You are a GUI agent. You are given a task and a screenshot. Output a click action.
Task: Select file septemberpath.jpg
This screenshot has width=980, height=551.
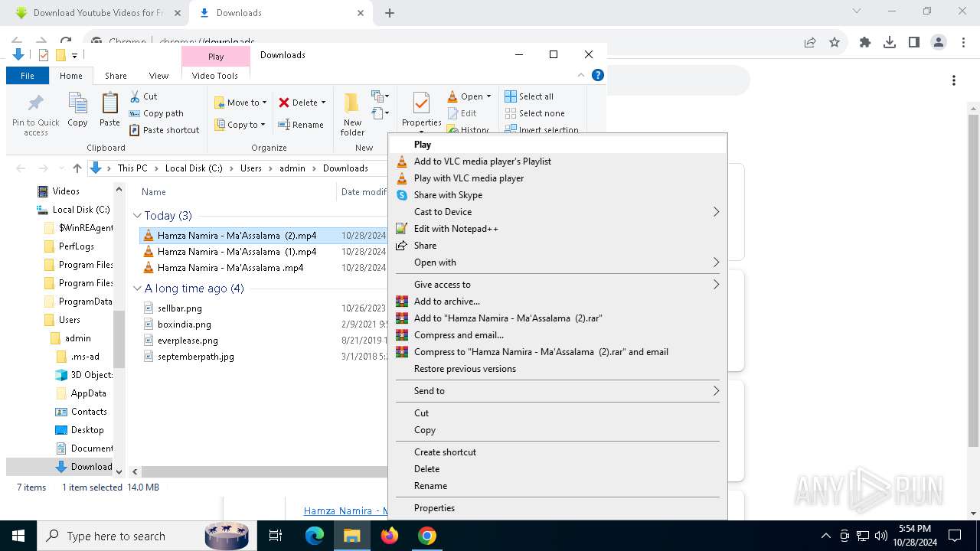[x=196, y=357]
